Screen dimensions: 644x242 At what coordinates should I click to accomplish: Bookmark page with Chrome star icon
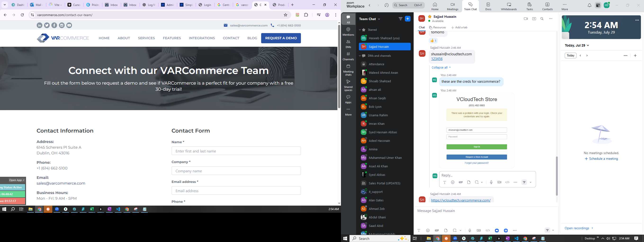coord(286,15)
